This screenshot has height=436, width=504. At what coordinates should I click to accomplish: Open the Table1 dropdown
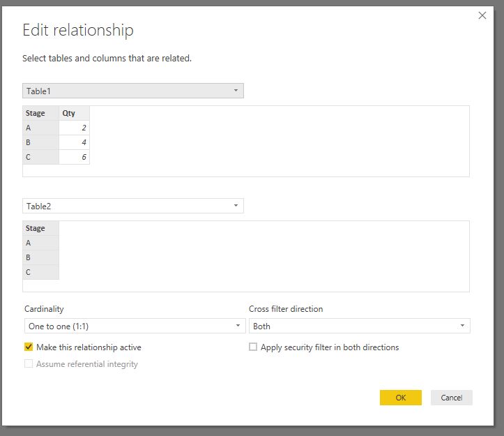(x=132, y=91)
